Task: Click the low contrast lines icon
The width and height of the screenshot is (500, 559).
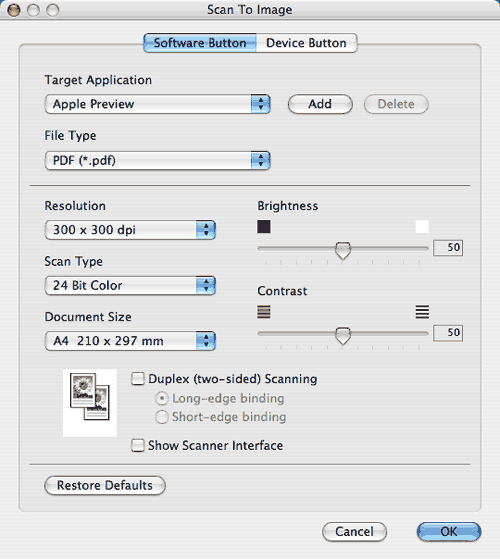Action: point(264,312)
